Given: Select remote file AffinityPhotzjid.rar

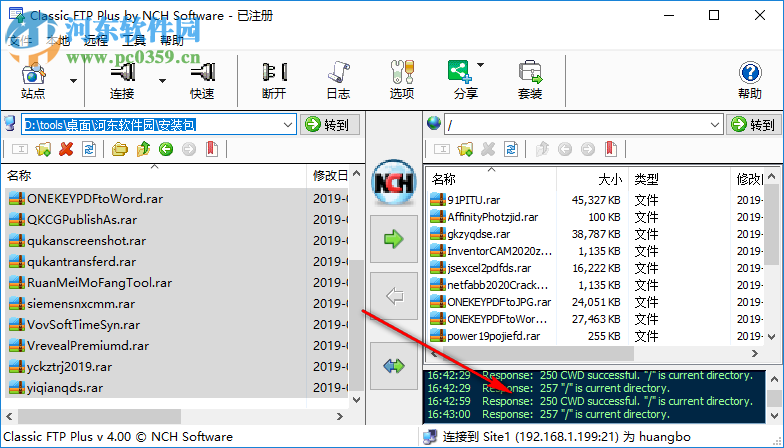Looking at the screenshot, I should [x=484, y=217].
